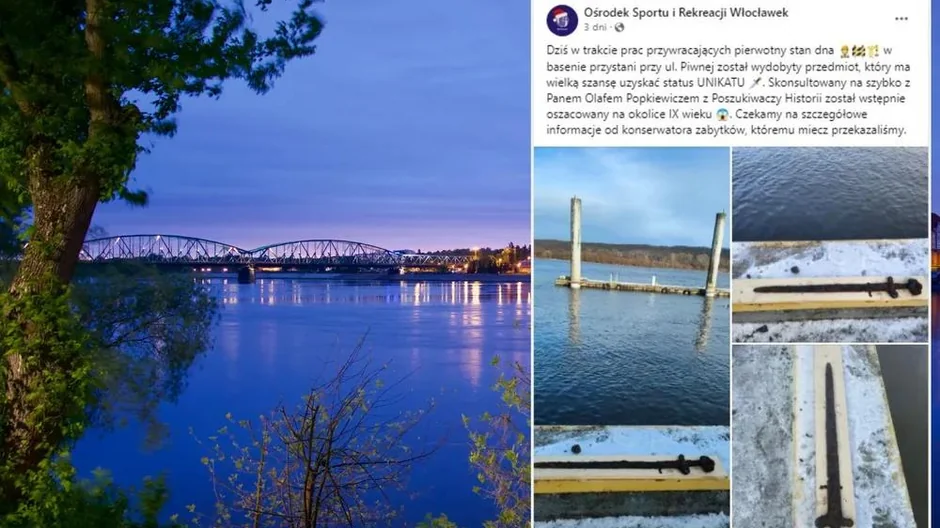Image resolution: width=940 pixels, height=528 pixels.
Task: Open the marina photo with two pillars
Action: coord(632,286)
